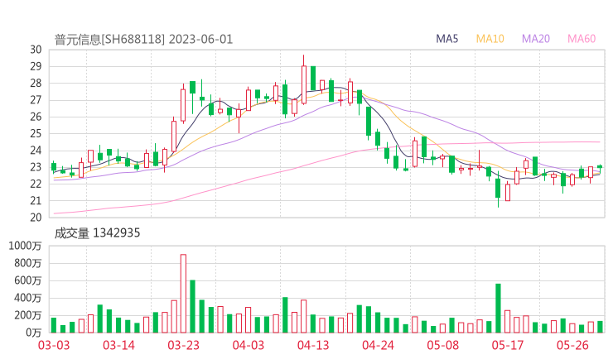Select the tallest red volume bar near 03-23
This screenshot has height=364, width=613.
(x=183, y=294)
